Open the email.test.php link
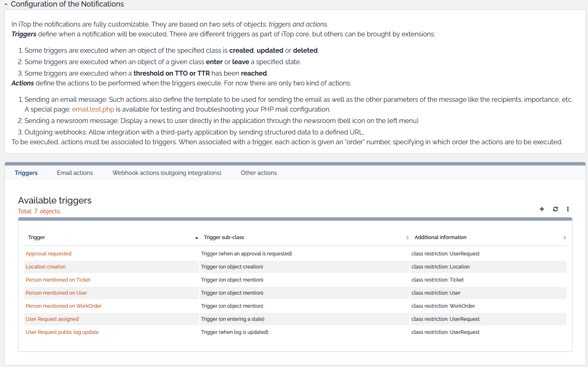This screenshot has height=367, width=588. click(93, 109)
